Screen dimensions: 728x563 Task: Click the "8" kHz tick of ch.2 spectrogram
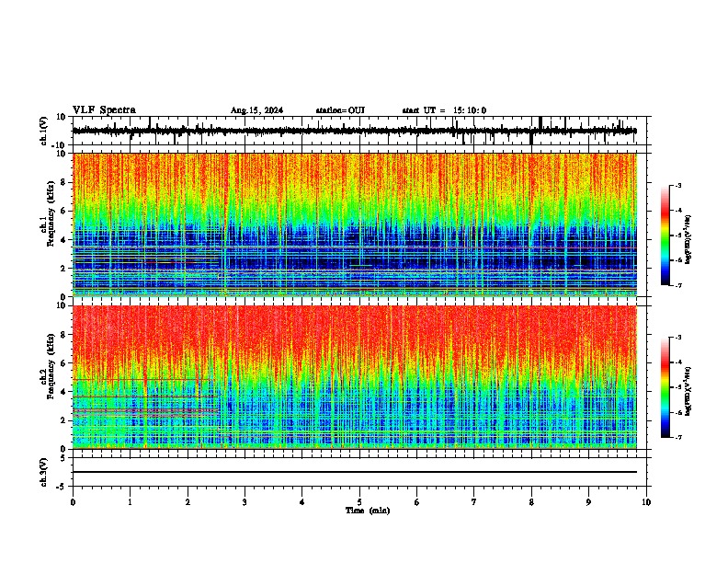[x=63, y=335]
